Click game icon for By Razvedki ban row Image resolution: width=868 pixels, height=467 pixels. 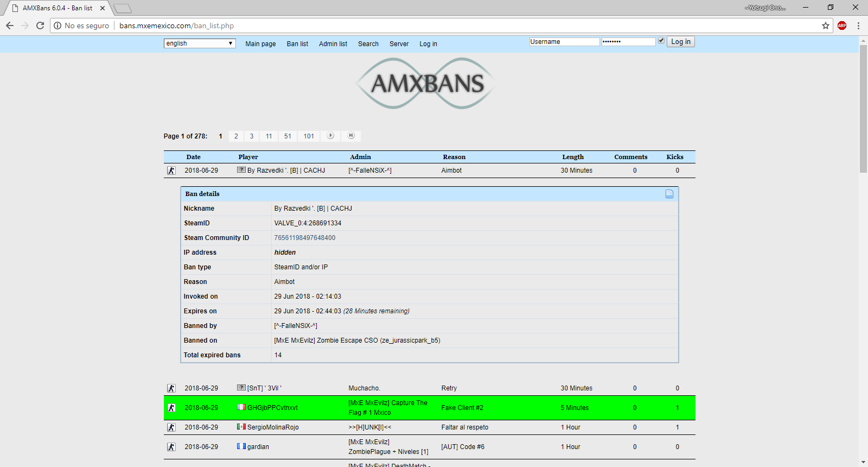click(171, 171)
